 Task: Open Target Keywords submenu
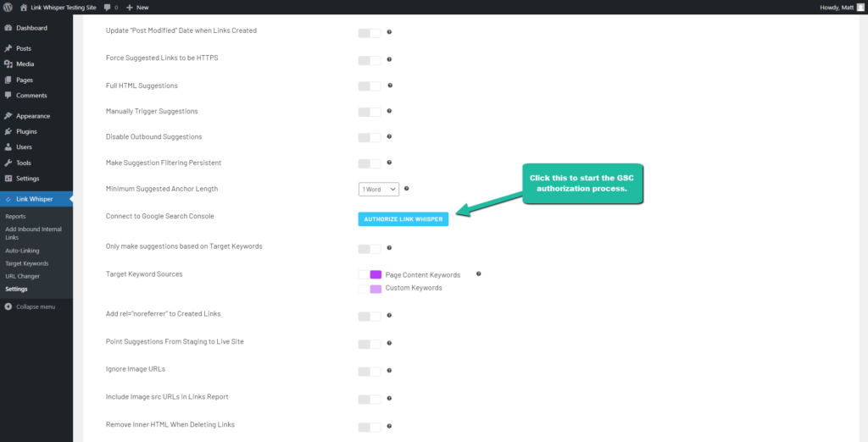click(x=26, y=263)
